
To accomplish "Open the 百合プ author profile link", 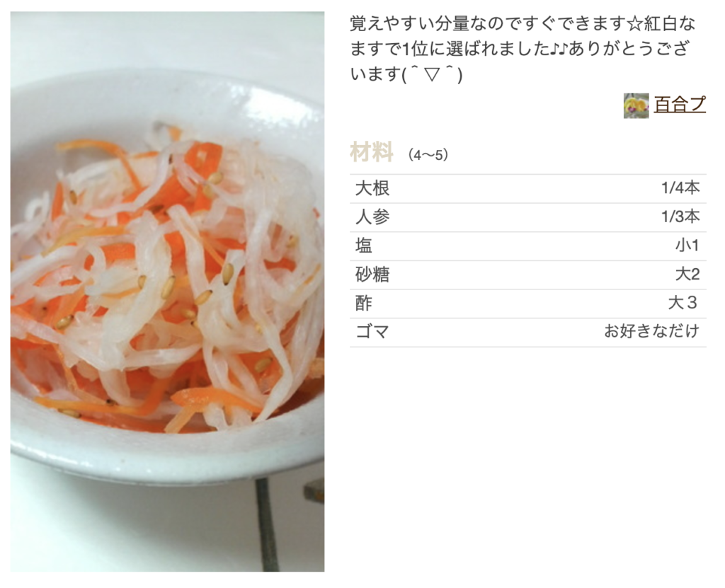I will (680, 105).
